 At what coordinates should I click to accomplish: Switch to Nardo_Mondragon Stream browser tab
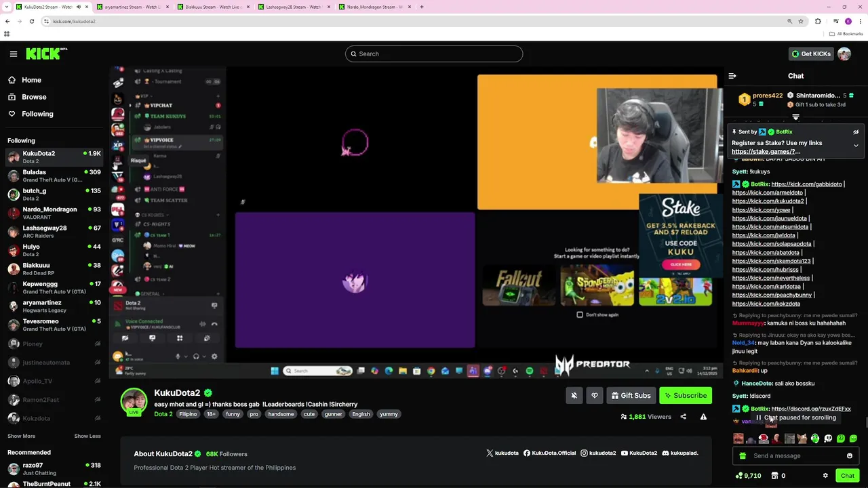pos(374,7)
